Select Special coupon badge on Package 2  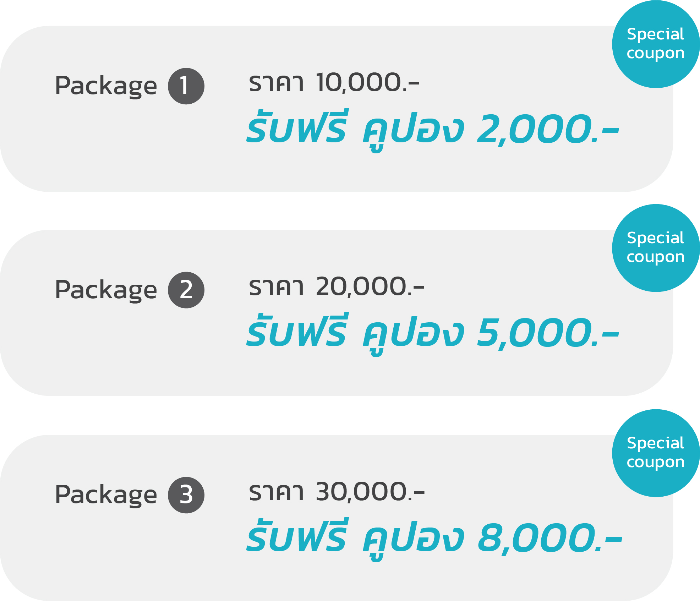tap(656, 248)
